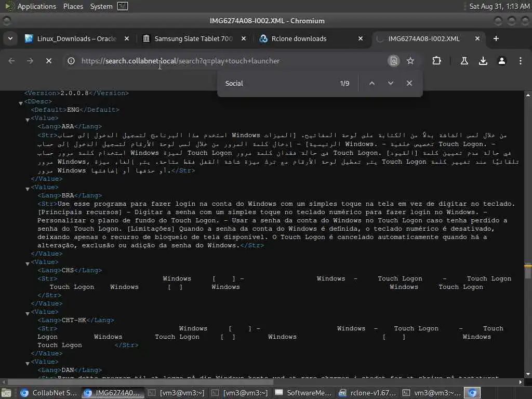This screenshot has width=532, height=399.
Task: Open the Places menu
Action: [x=73, y=6]
